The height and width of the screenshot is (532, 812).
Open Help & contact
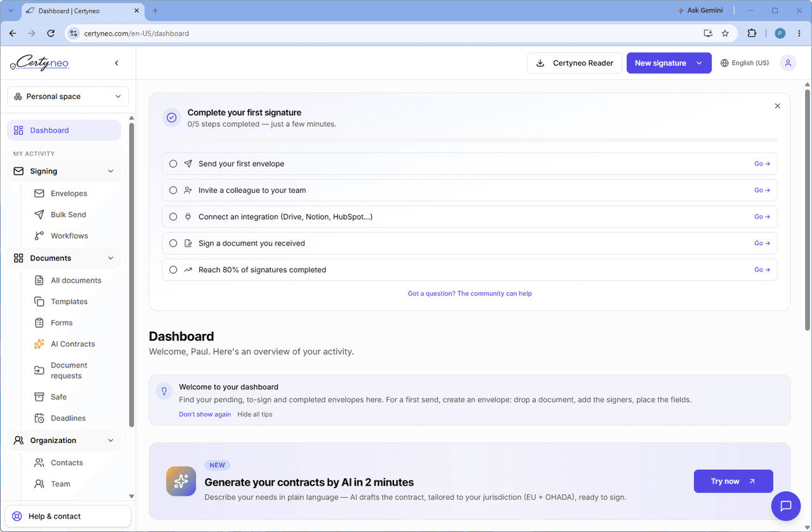point(68,516)
